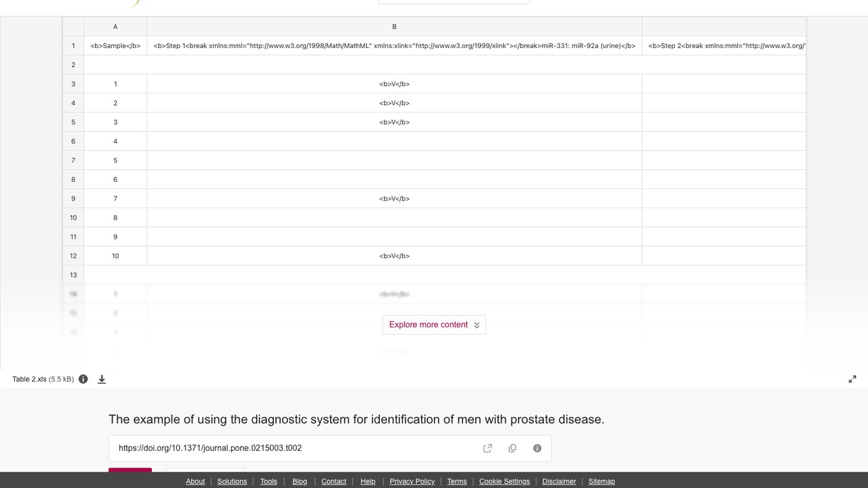Viewport: 868px width, 488px height.
Task: Click the diagnostic system caption text
Action: [x=356, y=420]
